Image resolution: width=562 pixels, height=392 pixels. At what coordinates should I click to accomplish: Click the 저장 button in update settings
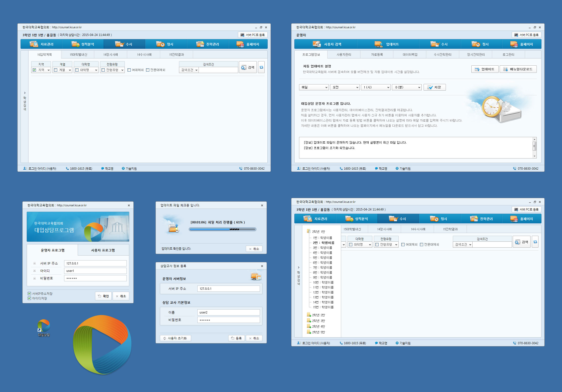pos(434,87)
